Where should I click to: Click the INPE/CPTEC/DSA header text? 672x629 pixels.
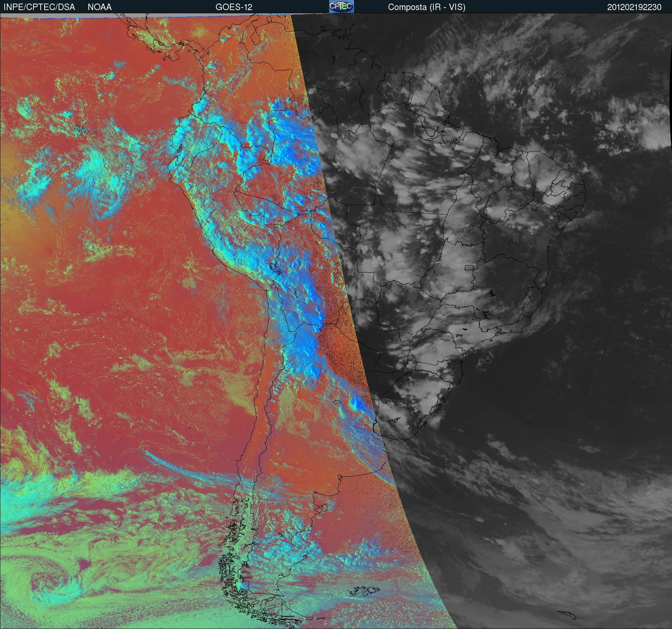(39, 7)
